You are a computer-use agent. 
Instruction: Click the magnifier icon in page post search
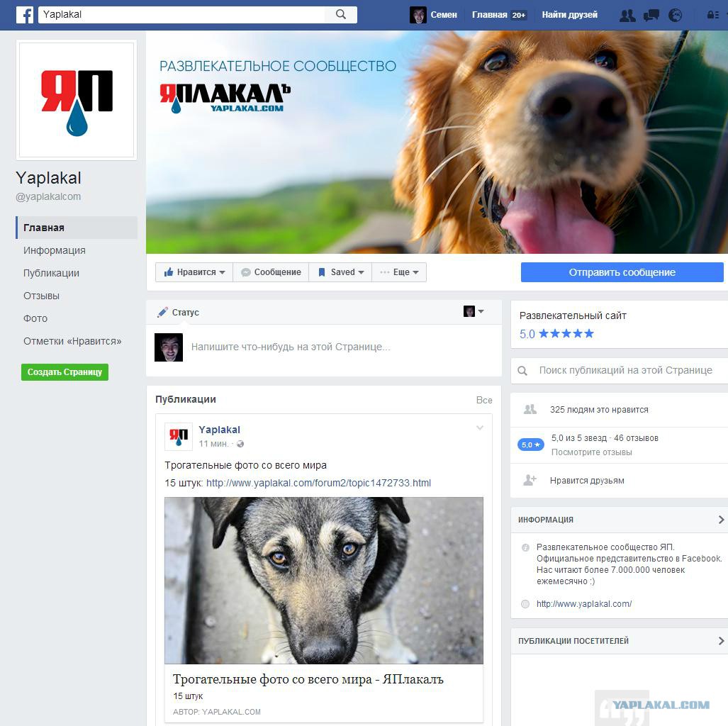pyautogui.click(x=522, y=371)
